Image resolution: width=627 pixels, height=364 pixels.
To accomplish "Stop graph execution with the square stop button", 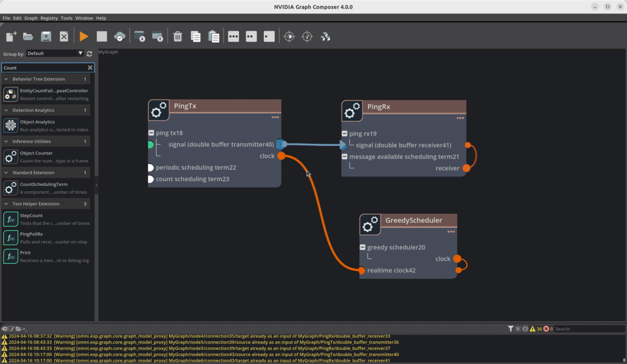I will click(x=102, y=36).
